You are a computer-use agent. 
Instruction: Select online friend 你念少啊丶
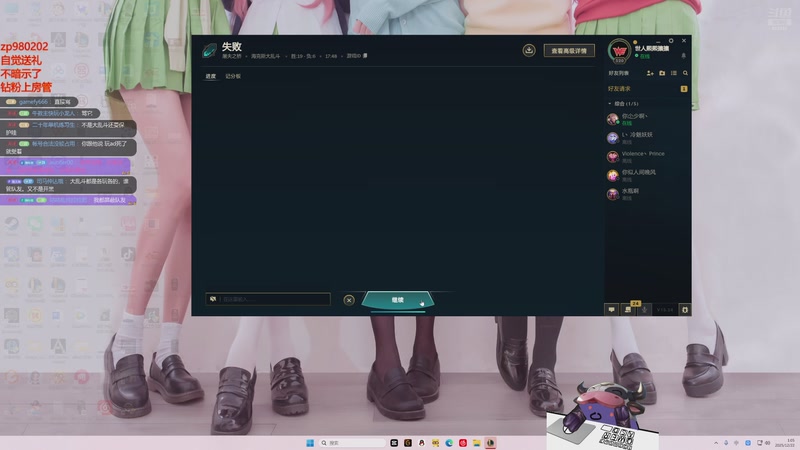[648, 119]
